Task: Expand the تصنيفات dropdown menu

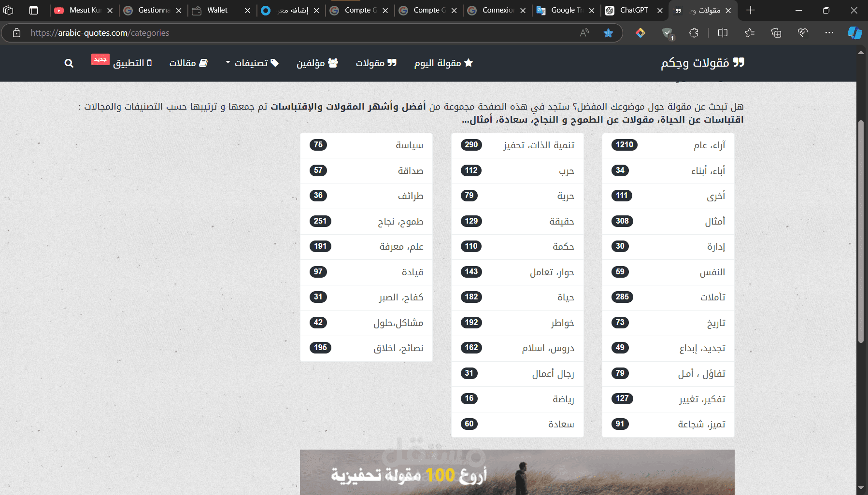Action: [x=252, y=63]
